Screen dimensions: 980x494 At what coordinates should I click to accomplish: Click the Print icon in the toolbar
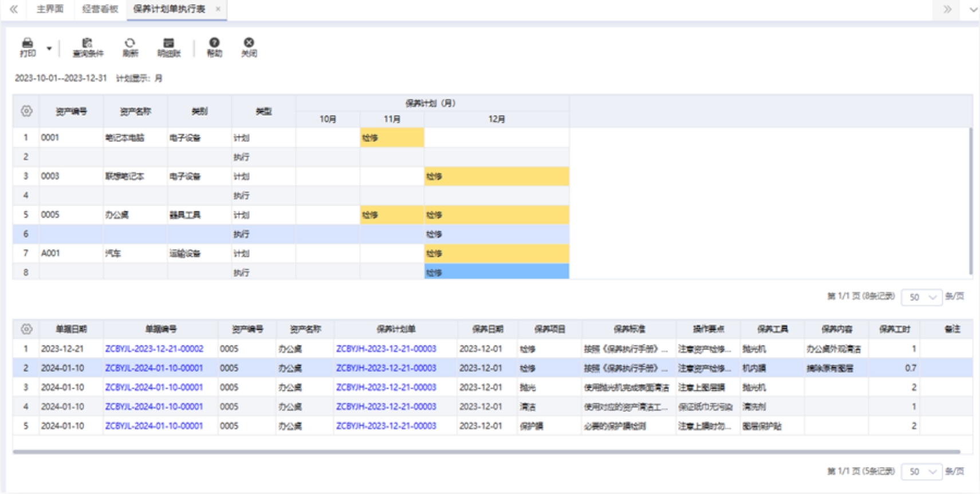coord(27,47)
